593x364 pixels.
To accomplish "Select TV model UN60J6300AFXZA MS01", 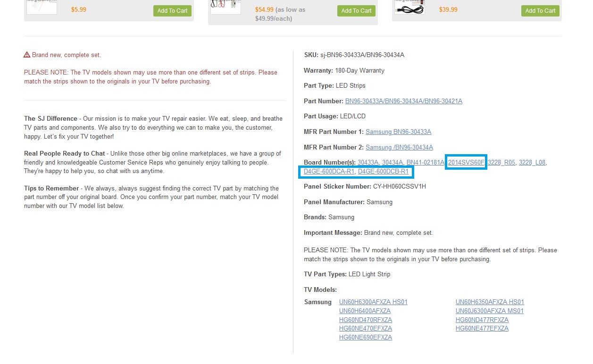I will pyautogui.click(x=490, y=311).
